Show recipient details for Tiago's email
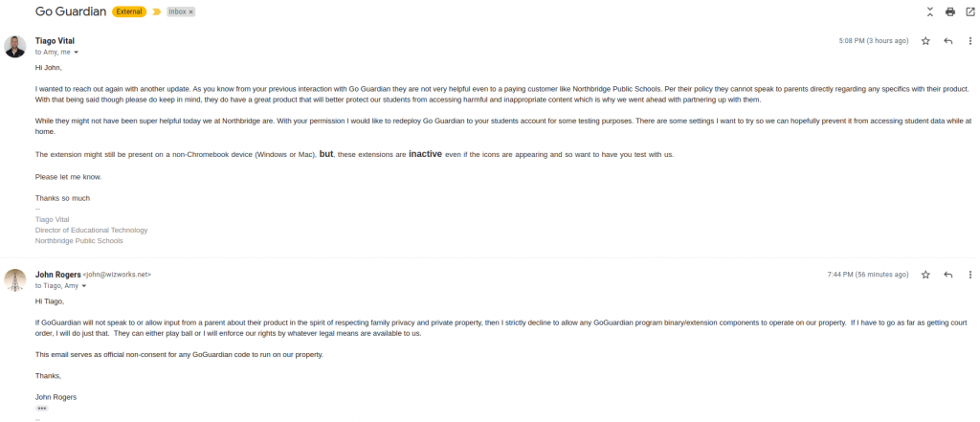Image resolution: width=980 pixels, height=422 pixels. [77, 53]
